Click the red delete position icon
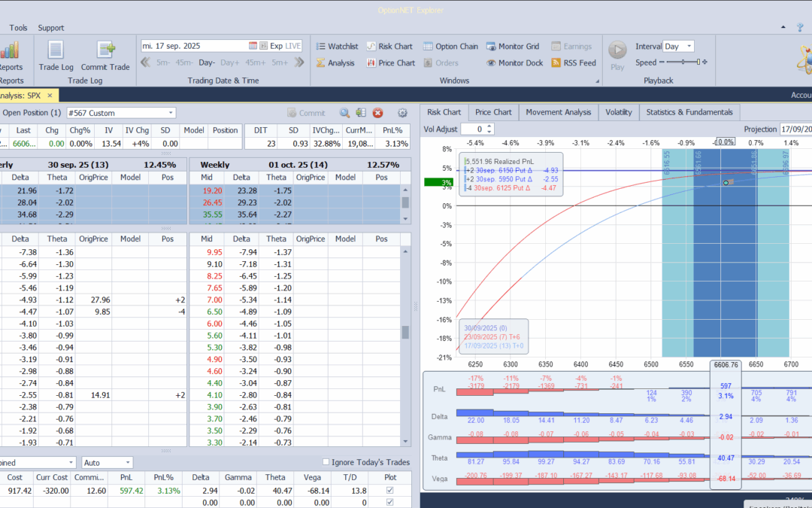 coord(378,112)
